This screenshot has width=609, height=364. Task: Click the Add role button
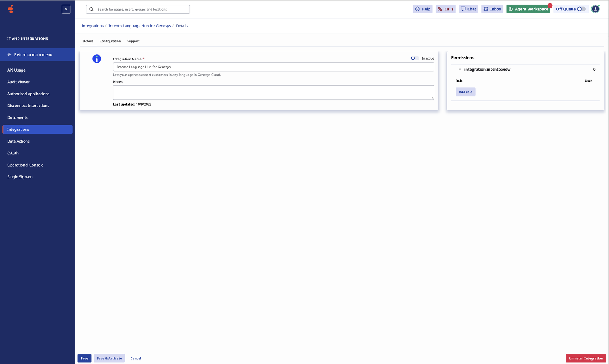point(466,92)
